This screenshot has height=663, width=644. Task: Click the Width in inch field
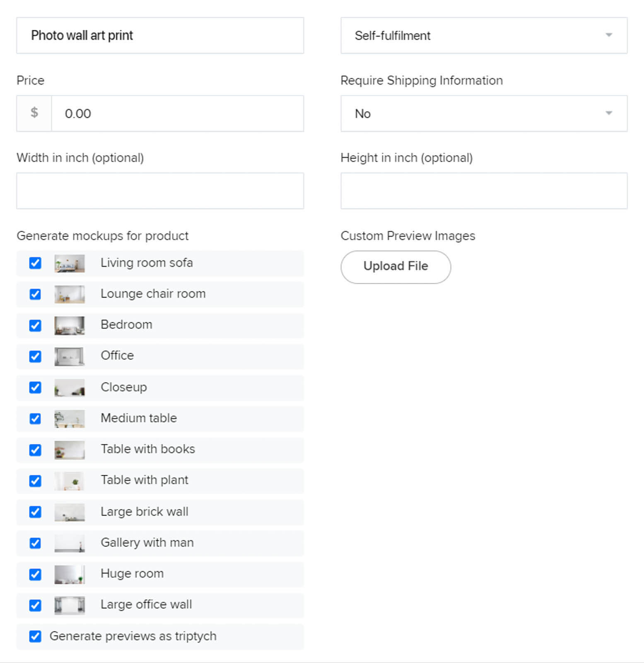[x=160, y=191]
